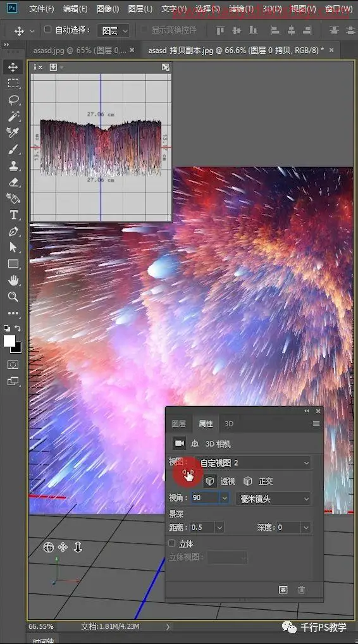Select the Type tool

pos(13,215)
